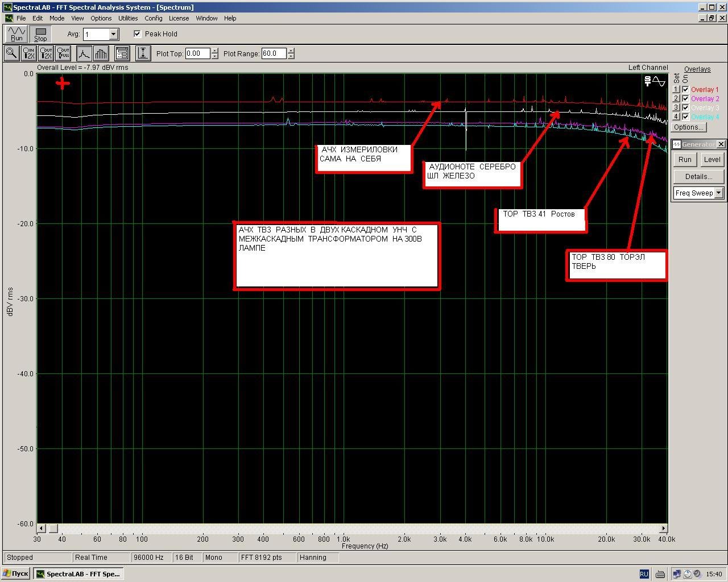Click the Run analyzer button with sine icon
Image resolution: width=728 pixels, height=582 pixels.
(x=16, y=34)
